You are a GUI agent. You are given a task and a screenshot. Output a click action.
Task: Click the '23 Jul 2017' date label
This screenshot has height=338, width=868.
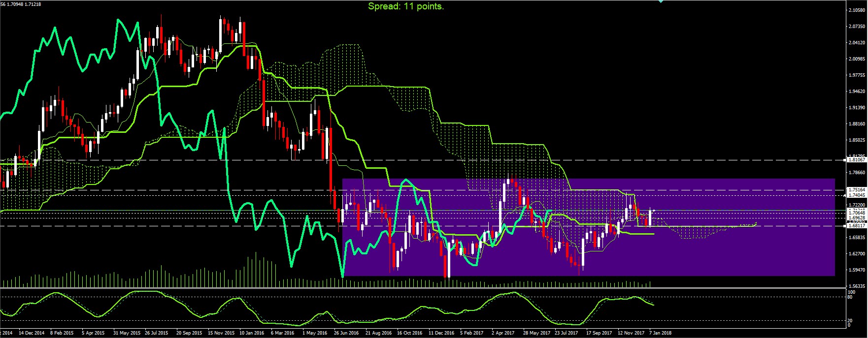click(x=566, y=333)
